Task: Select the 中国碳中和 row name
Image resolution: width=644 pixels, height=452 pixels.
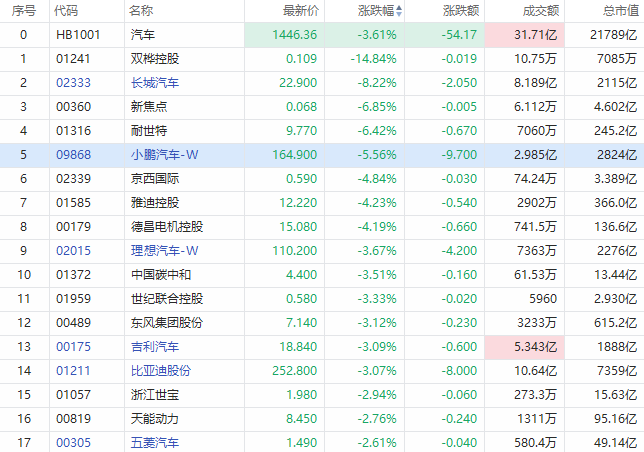Action: [161, 275]
